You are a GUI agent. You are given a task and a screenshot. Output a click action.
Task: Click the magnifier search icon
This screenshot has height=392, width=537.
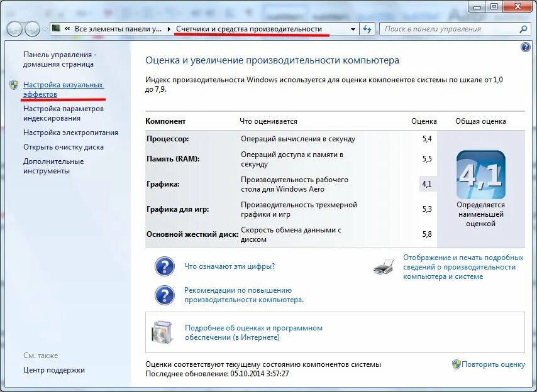coord(523,29)
